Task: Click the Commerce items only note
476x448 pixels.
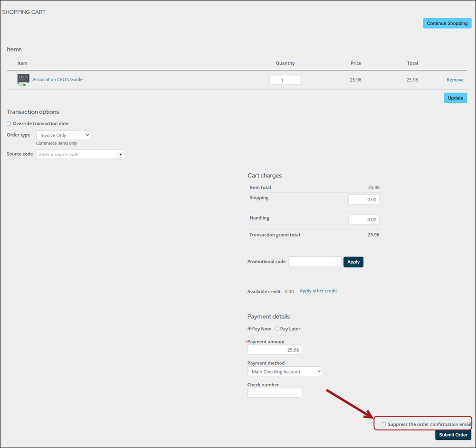Action: point(57,143)
